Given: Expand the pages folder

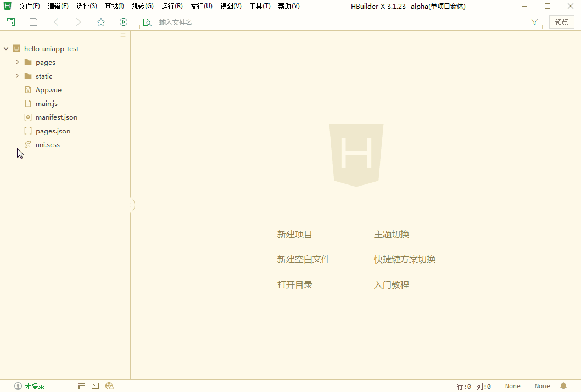Looking at the screenshot, I should coord(17,62).
